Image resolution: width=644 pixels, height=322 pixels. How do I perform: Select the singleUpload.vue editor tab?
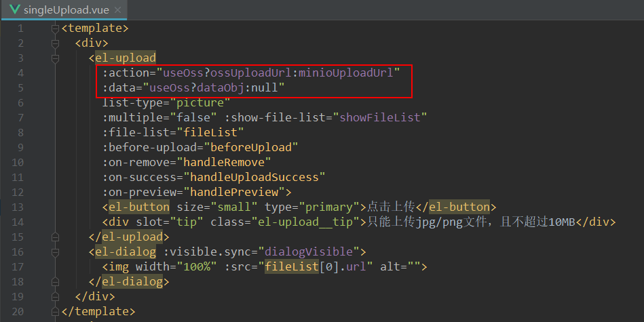(64, 10)
